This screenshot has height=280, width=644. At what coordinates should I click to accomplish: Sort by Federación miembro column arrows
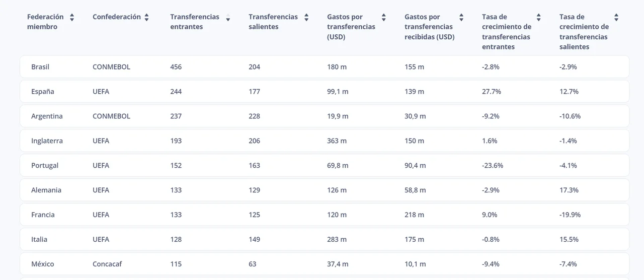(72, 17)
